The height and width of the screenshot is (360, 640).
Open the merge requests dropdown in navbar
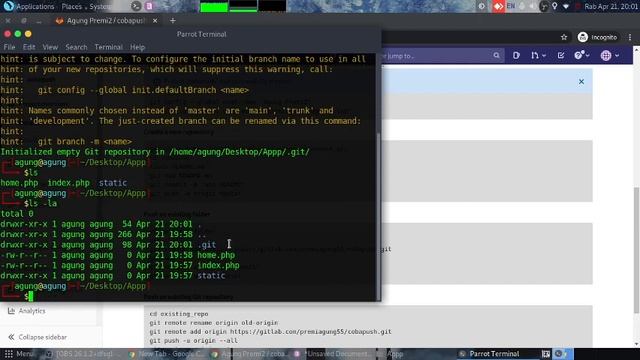click(538, 56)
